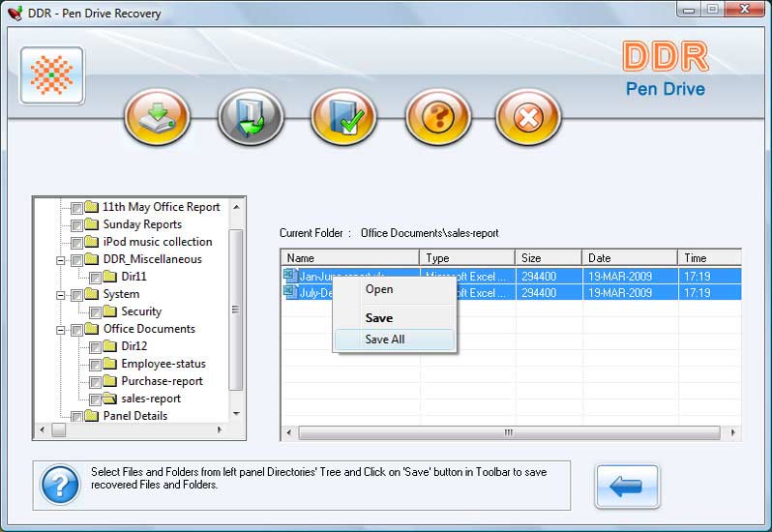772x532 pixels.
Task: Check the Purchase-report checkbox
Action: point(96,382)
